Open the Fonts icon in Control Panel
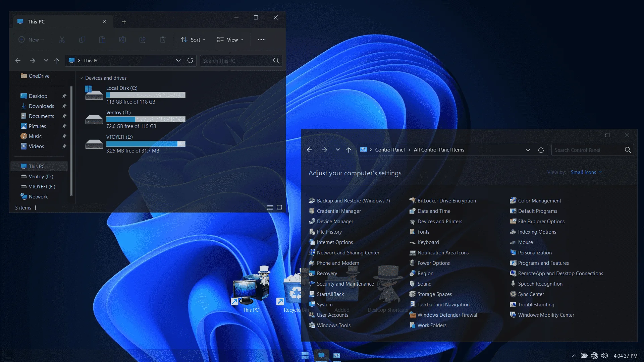This screenshot has width=644, height=362. click(413, 232)
